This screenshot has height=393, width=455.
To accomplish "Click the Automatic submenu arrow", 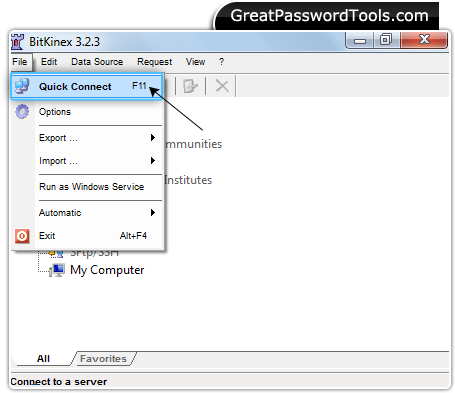I will coord(153,212).
